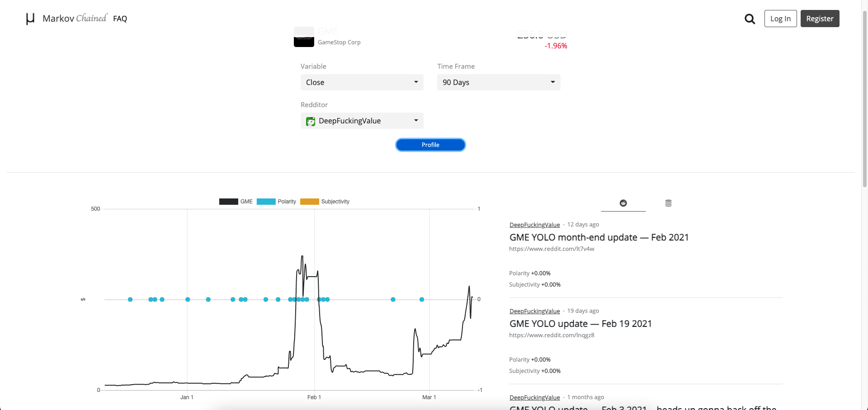Open the Variable dropdown showing Close
The image size is (868, 410).
[x=362, y=82]
